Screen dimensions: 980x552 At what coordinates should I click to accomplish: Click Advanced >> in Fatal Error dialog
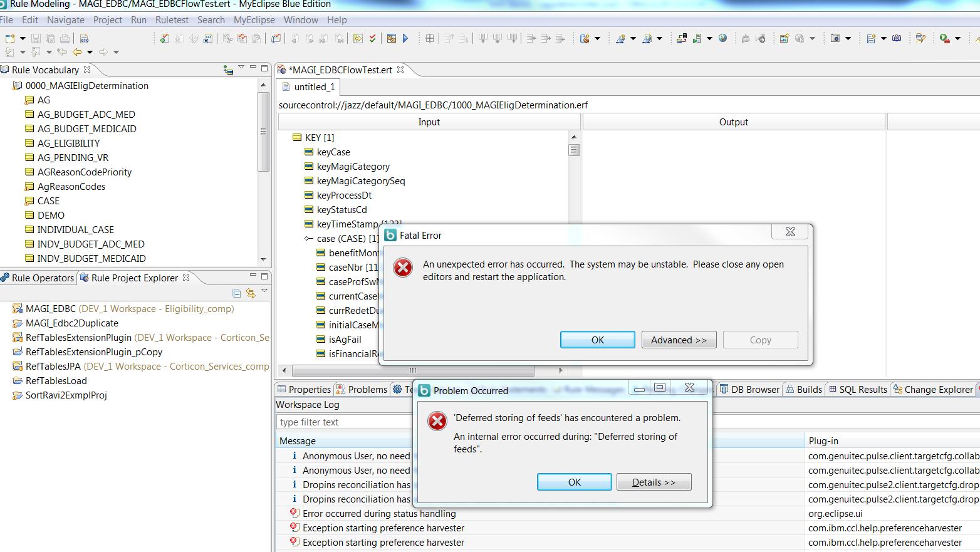click(679, 340)
